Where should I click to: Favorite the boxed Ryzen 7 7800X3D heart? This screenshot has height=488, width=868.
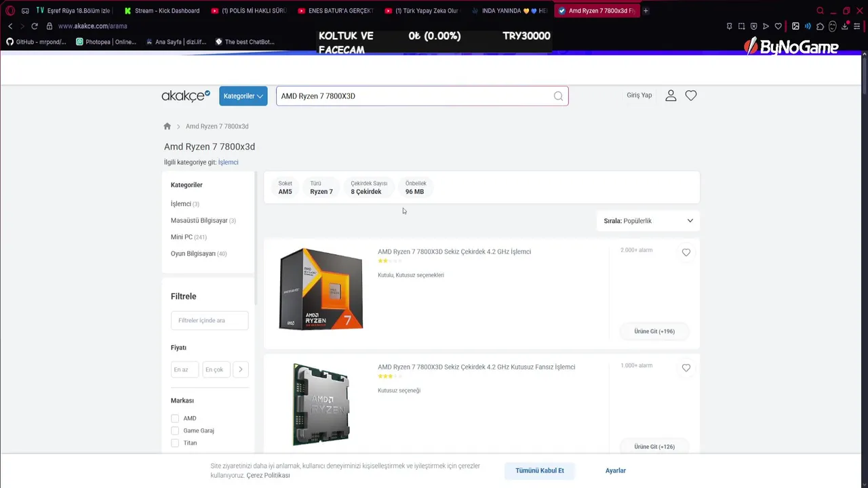point(686,252)
